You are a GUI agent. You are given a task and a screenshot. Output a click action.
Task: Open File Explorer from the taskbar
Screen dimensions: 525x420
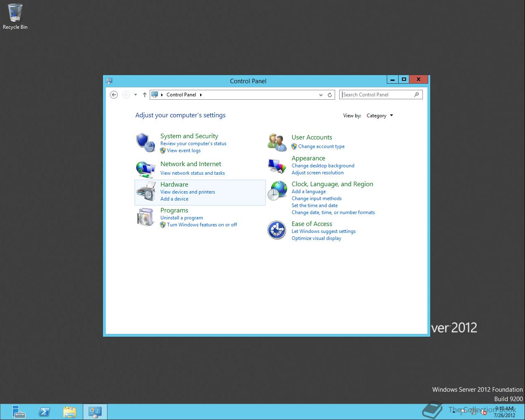point(70,412)
